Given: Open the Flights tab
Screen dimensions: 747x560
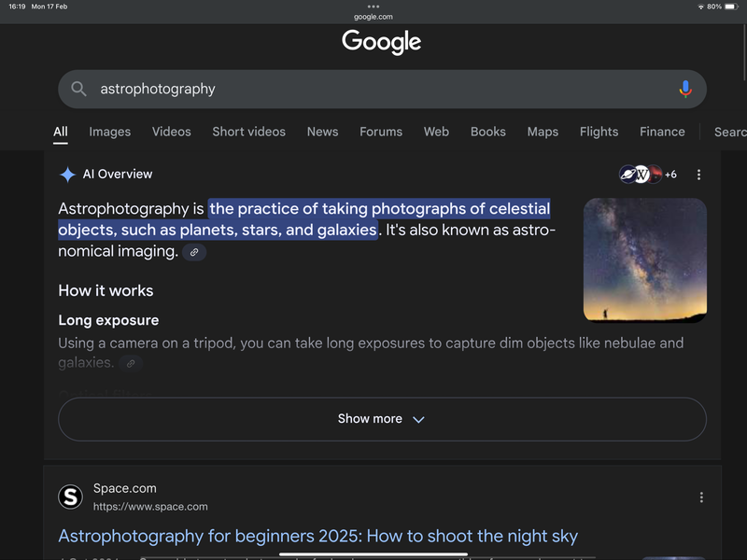Looking at the screenshot, I should coord(599,132).
